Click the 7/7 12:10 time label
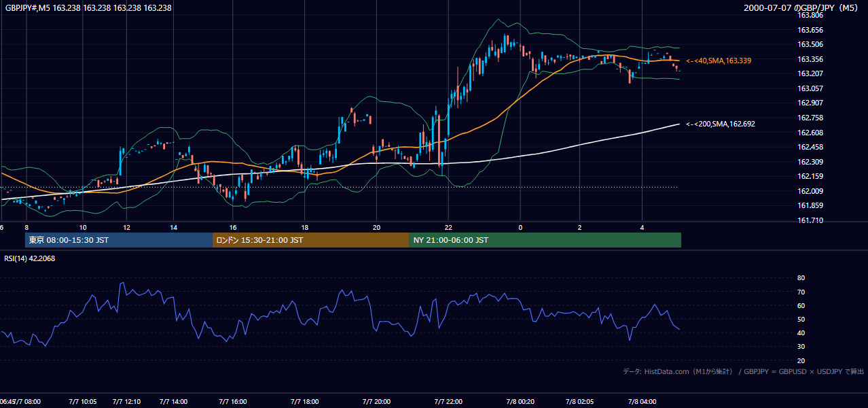The width and height of the screenshot is (868, 408). (127, 401)
